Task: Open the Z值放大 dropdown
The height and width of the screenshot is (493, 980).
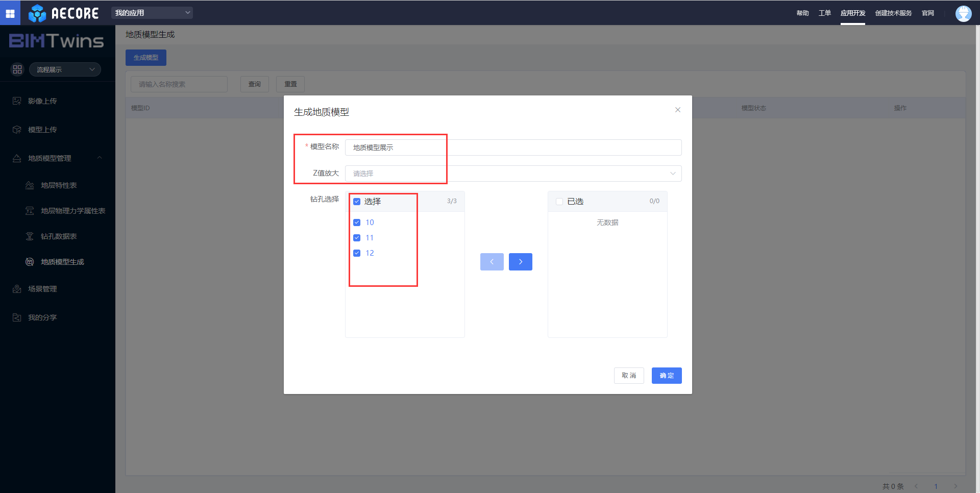Action: tap(513, 174)
